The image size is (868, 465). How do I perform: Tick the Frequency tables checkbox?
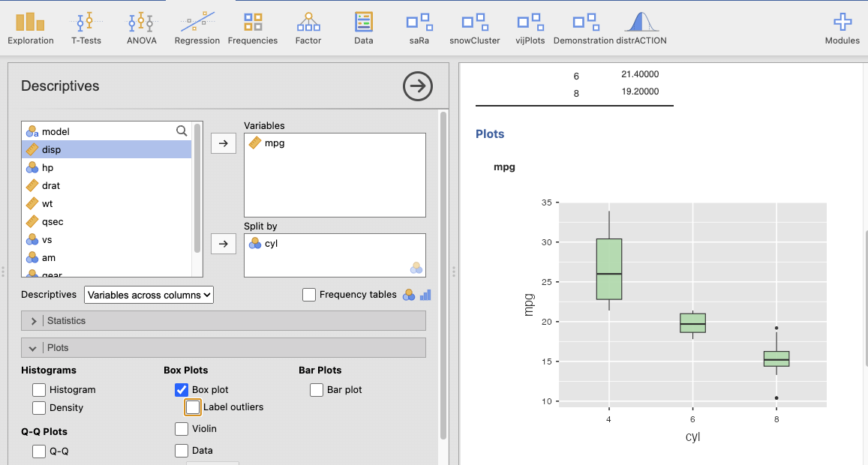point(309,295)
